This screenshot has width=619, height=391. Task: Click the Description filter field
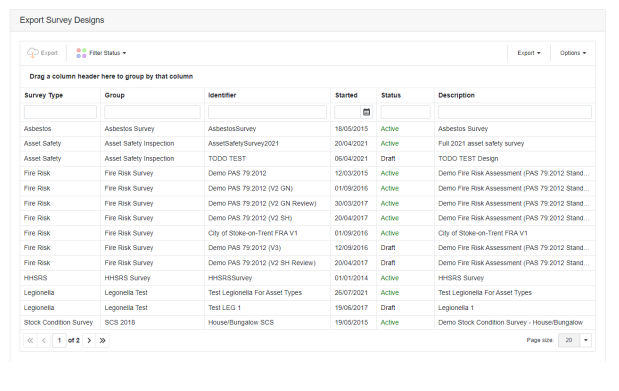click(515, 112)
